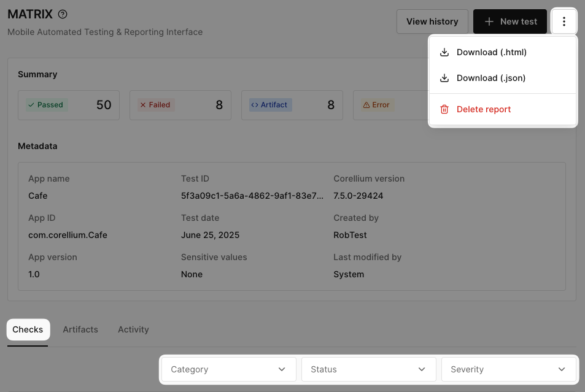
Task: Switch to the Activity tab
Action: tap(133, 329)
